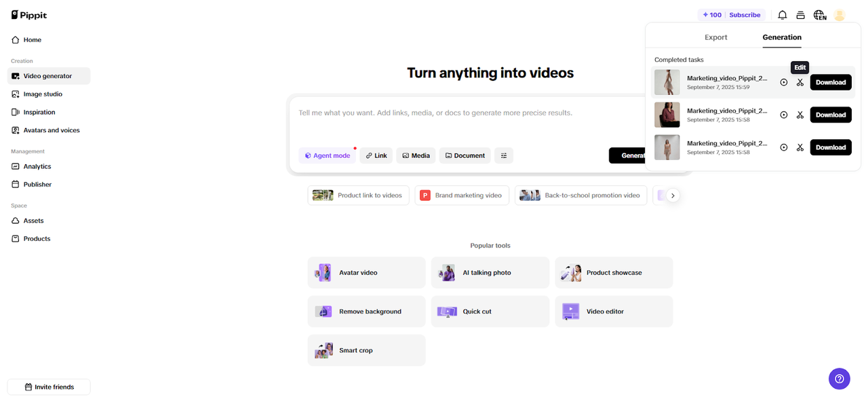Open the notifications bell icon

pyautogui.click(x=783, y=14)
